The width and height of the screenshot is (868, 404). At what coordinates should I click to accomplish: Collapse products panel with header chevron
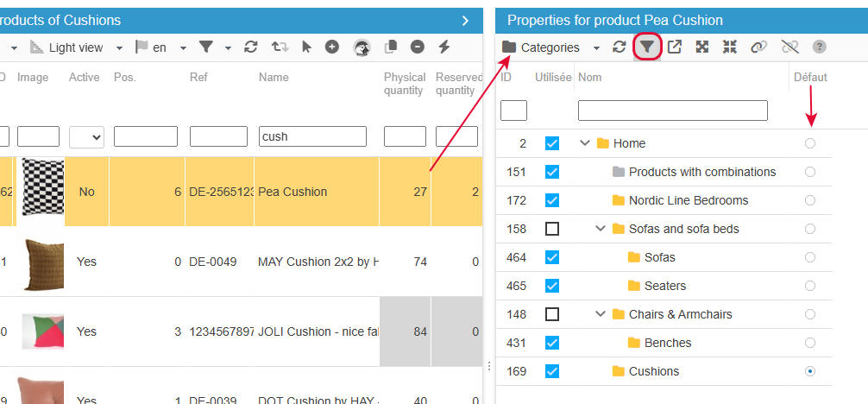466,21
